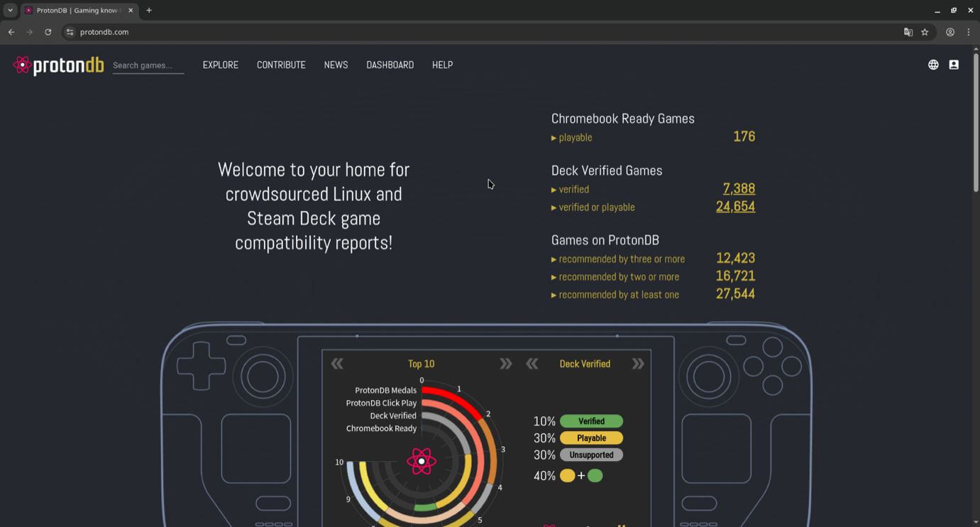Click the Chromebook Ready Games heading

click(623, 119)
